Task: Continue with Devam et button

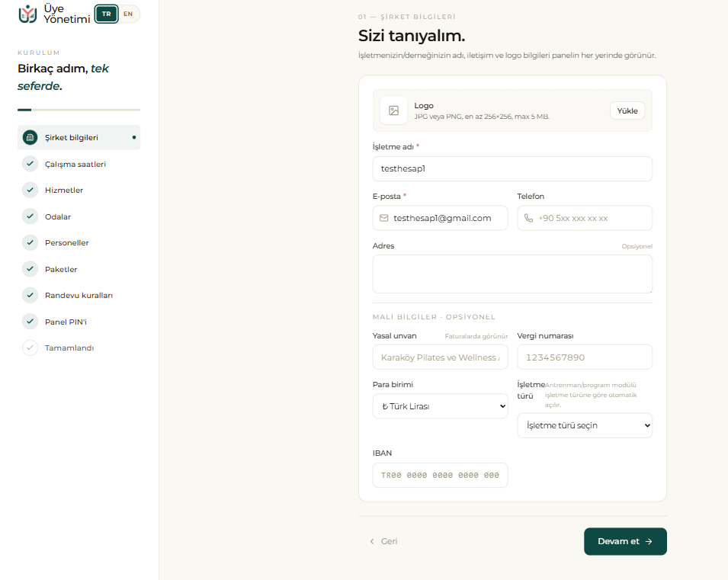Action: [625, 541]
